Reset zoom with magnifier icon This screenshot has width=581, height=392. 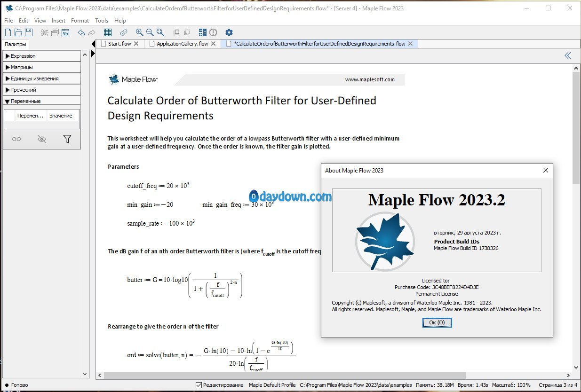point(160,32)
